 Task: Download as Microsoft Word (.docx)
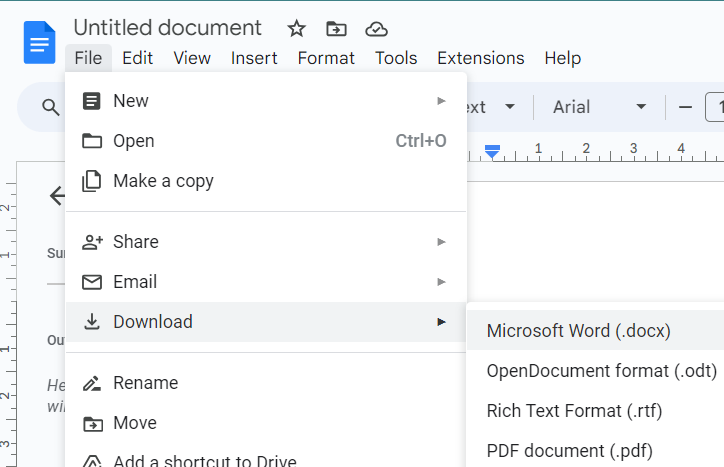pos(578,331)
